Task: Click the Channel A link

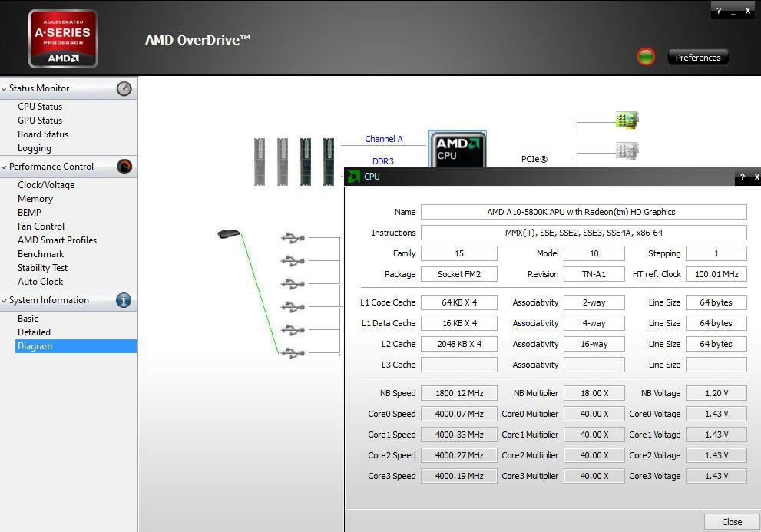Action: point(383,139)
